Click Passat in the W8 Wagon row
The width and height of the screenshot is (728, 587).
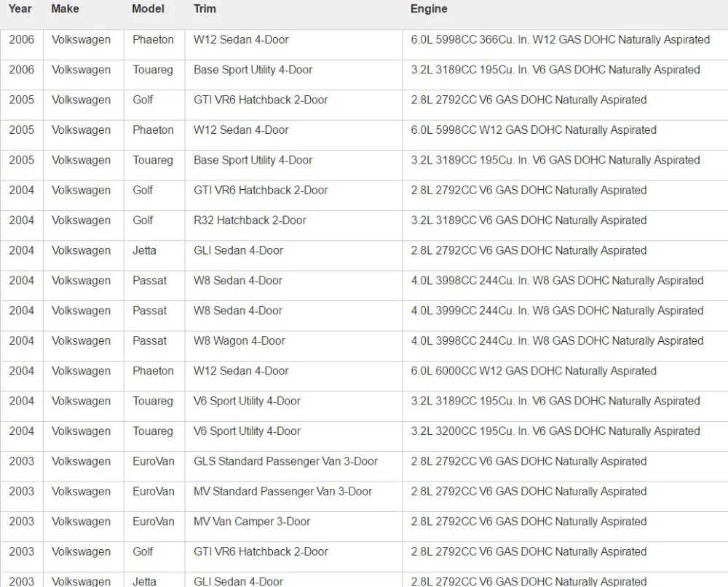[x=149, y=341]
